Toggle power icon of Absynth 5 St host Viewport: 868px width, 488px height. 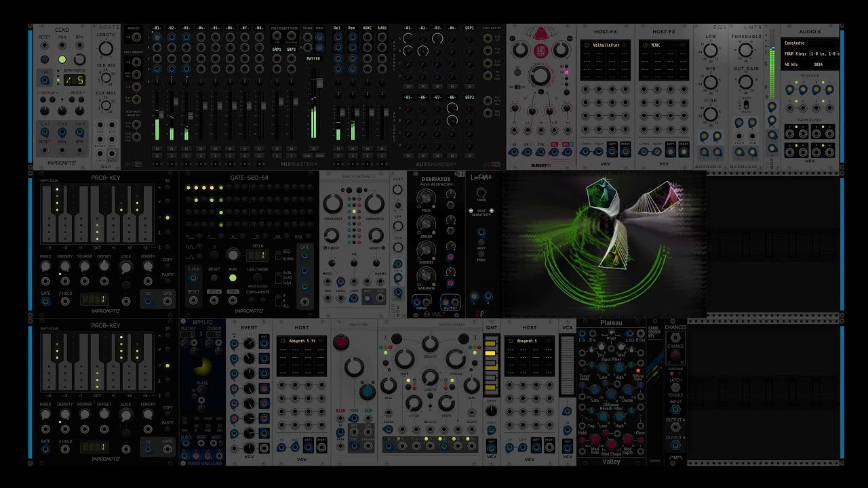click(x=283, y=341)
